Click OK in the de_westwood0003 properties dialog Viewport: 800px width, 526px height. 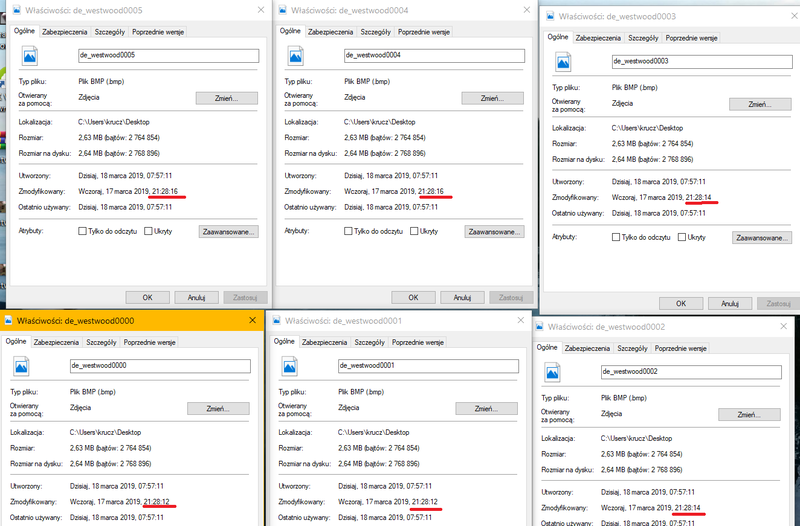(682, 303)
